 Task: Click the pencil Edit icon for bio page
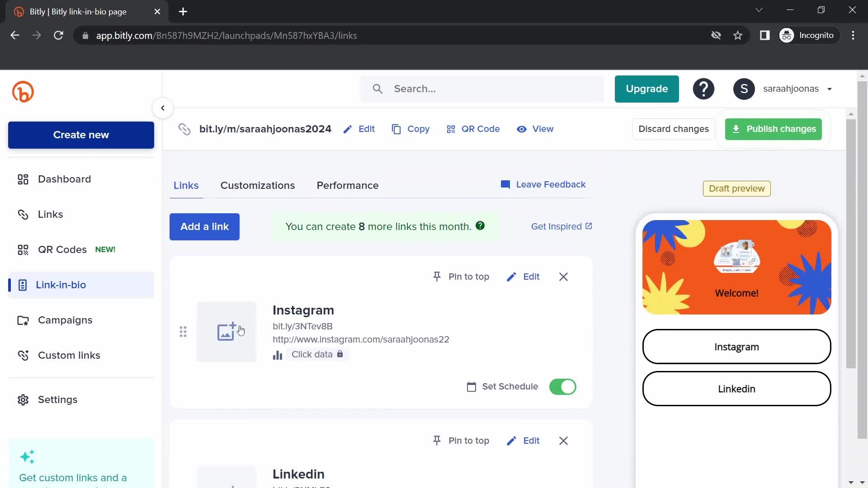pos(348,129)
